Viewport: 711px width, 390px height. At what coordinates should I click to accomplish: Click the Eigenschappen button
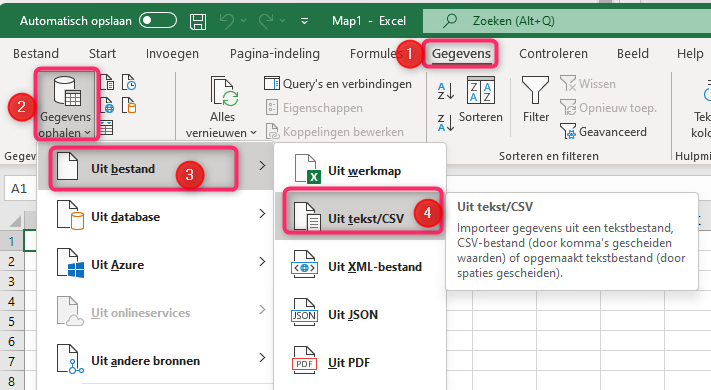pyautogui.click(x=314, y=108)
